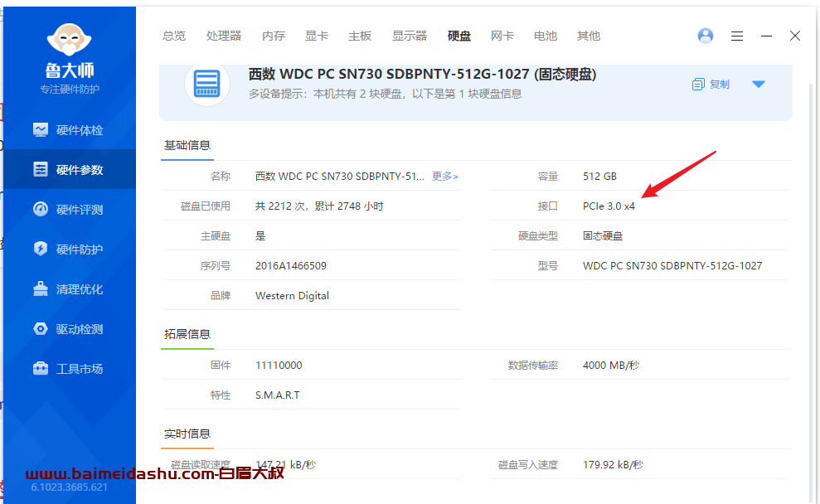Switch to the 网卡 tab
The height and width of the screenshot is (504, 820).
(x=502, y=36)
